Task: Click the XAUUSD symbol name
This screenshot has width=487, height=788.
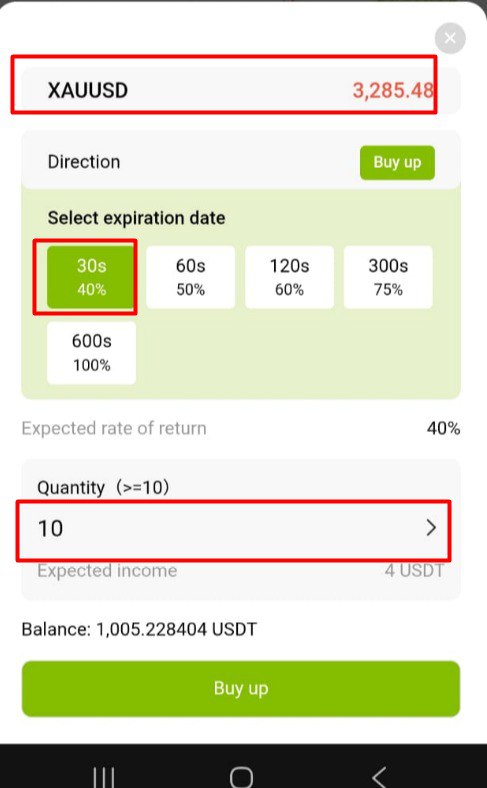Action: point(88,90)
